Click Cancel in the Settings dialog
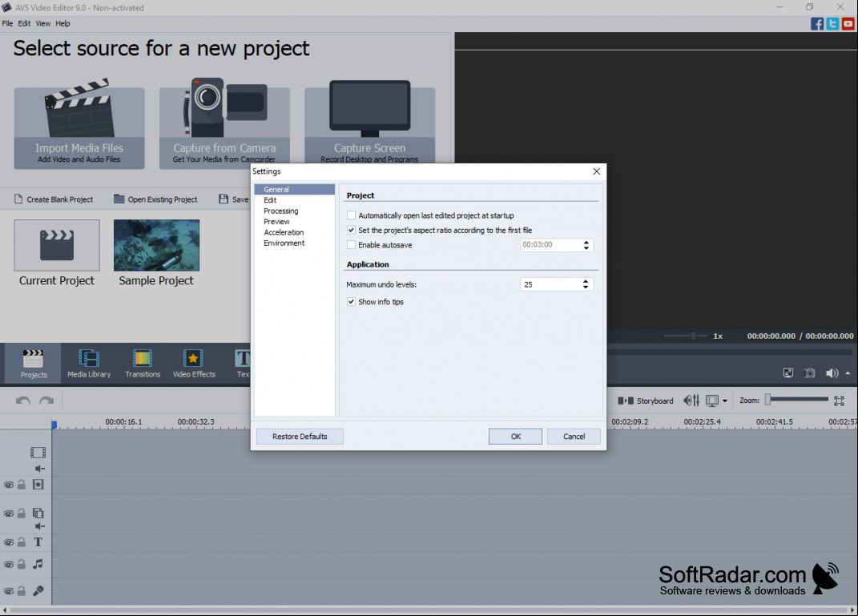858x616 pixels. coord(574,437)
